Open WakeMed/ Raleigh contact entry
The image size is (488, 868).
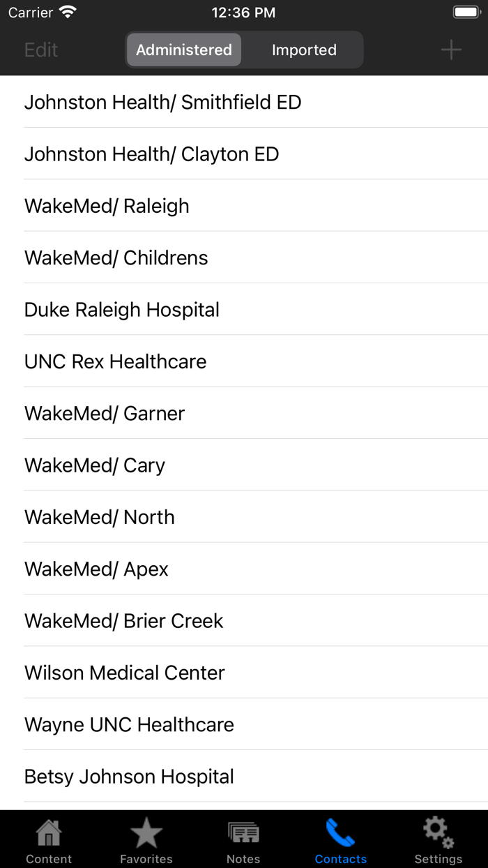click(x=106, y=206)
